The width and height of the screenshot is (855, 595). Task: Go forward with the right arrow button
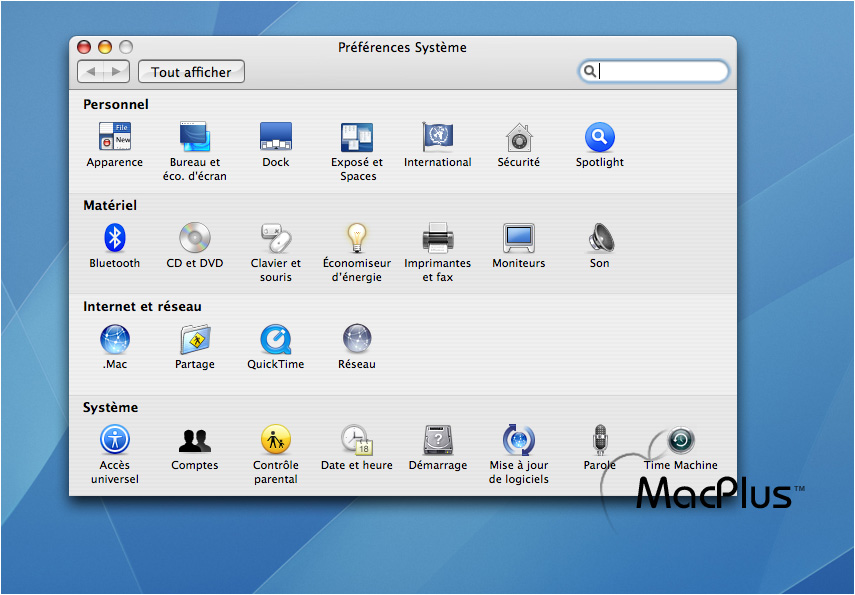coord(116,71)
